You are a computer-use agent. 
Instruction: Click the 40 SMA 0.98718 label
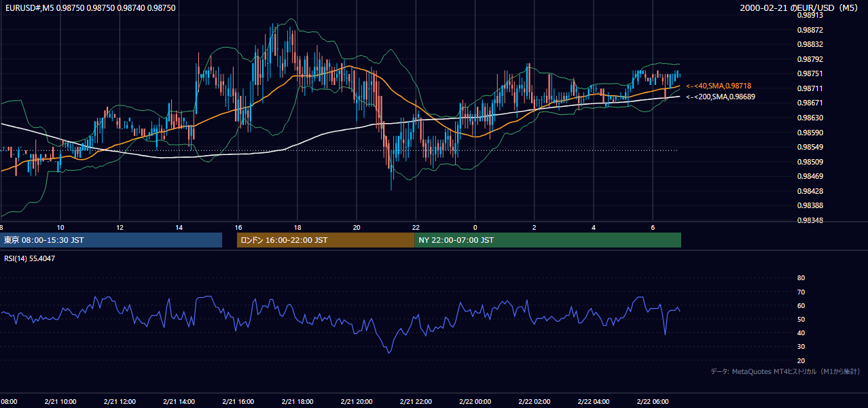(719, 86)
